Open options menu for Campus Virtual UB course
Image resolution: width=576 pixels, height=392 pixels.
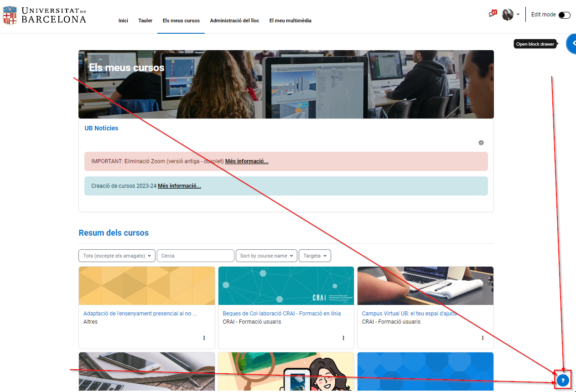pyautogui.click(x=483, y=338)
